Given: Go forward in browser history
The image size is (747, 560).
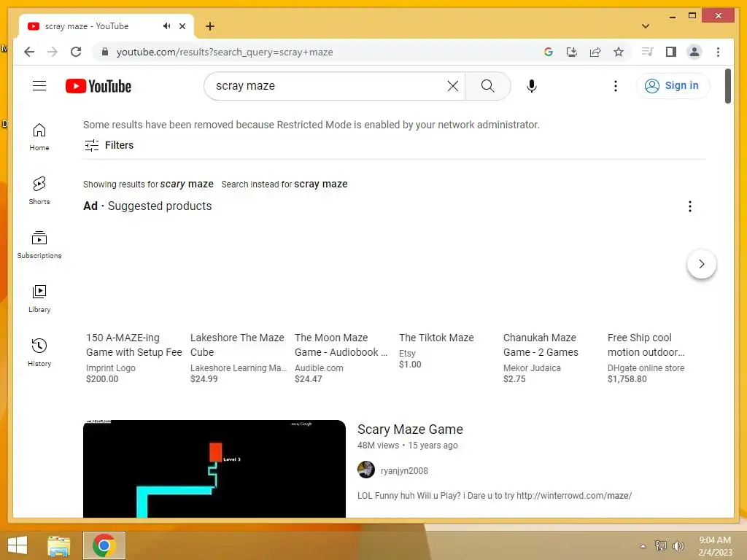Looking at the screenshot, I should 53,52.
